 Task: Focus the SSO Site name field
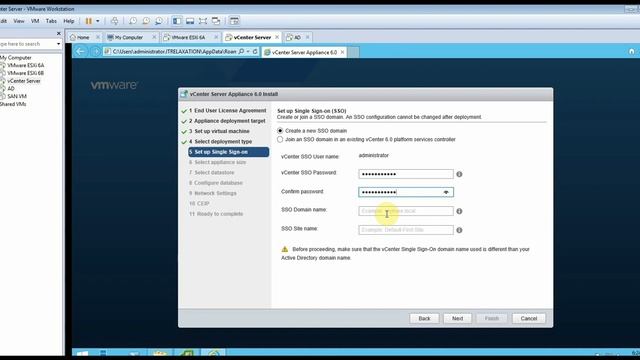406,230
